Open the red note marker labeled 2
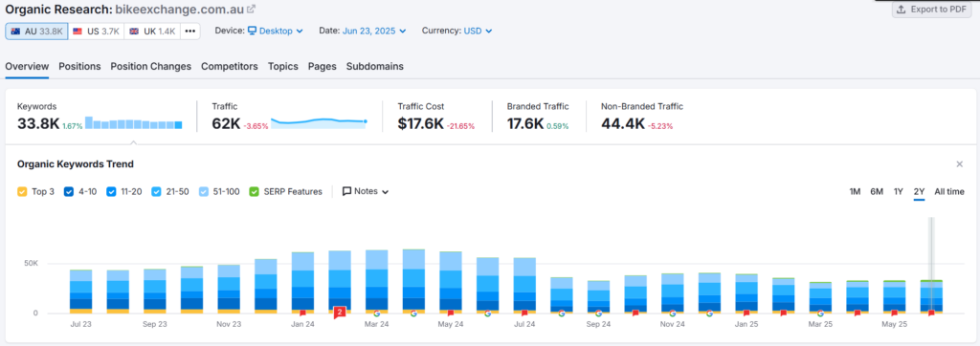Viewport: 980px width, 346px height. (x=340, y=313)
